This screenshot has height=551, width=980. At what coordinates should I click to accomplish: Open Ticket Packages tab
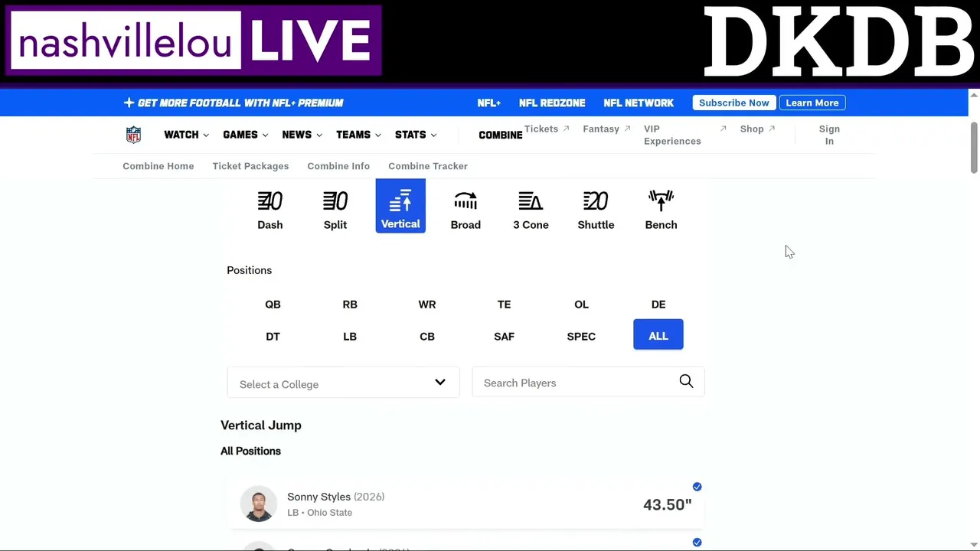[x=250, y=166]
